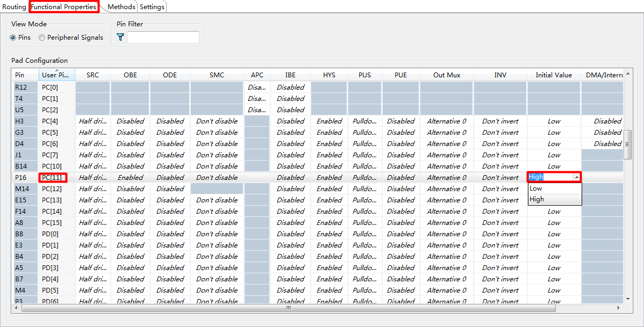
Task: Click the SMC column header
Action: tap(217, 75)
